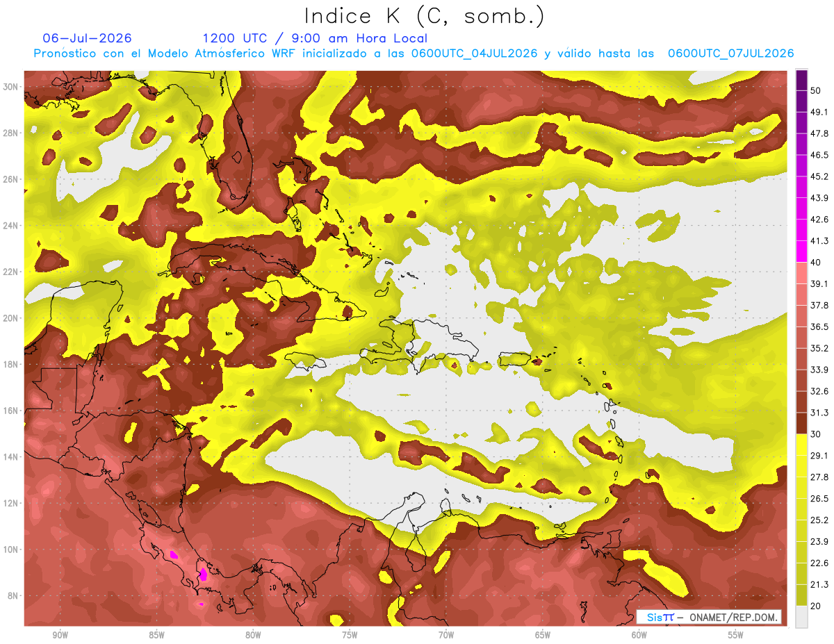Click the longitude label '55W'
The width and height of the screenshot is (834, 644).
point(735,635)
